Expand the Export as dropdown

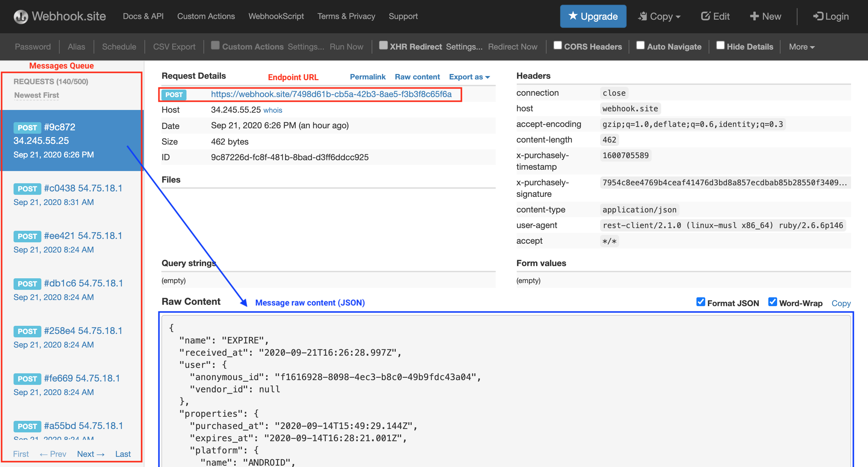(x=470, y=77)
